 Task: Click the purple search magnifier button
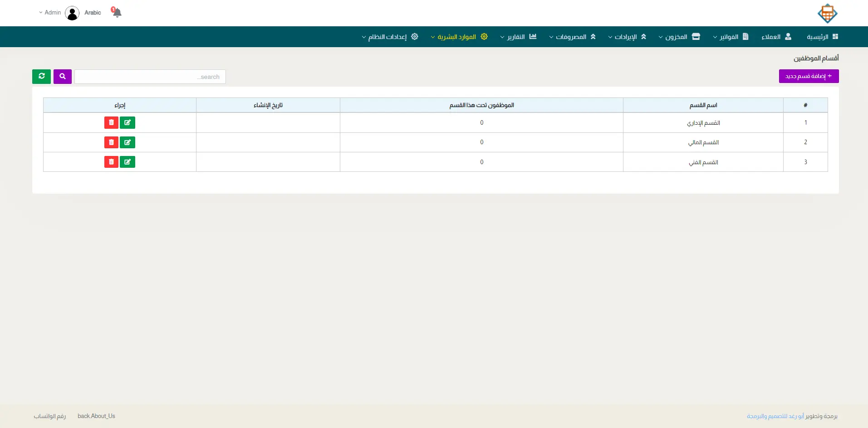click(63, 77)
